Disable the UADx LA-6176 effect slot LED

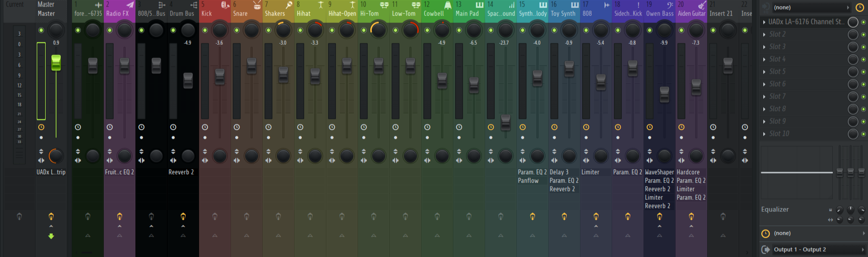[864, 22]
